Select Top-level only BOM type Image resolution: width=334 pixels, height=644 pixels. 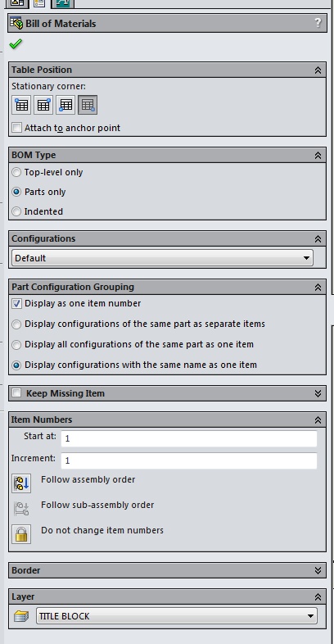tap(16, 172)
